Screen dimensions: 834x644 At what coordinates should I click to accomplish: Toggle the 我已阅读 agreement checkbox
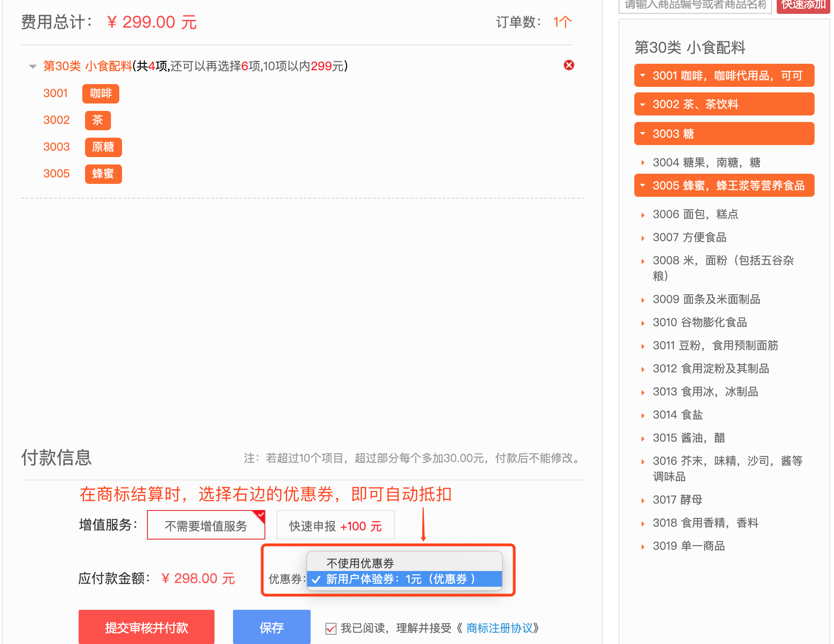click(x=331, y=628)
